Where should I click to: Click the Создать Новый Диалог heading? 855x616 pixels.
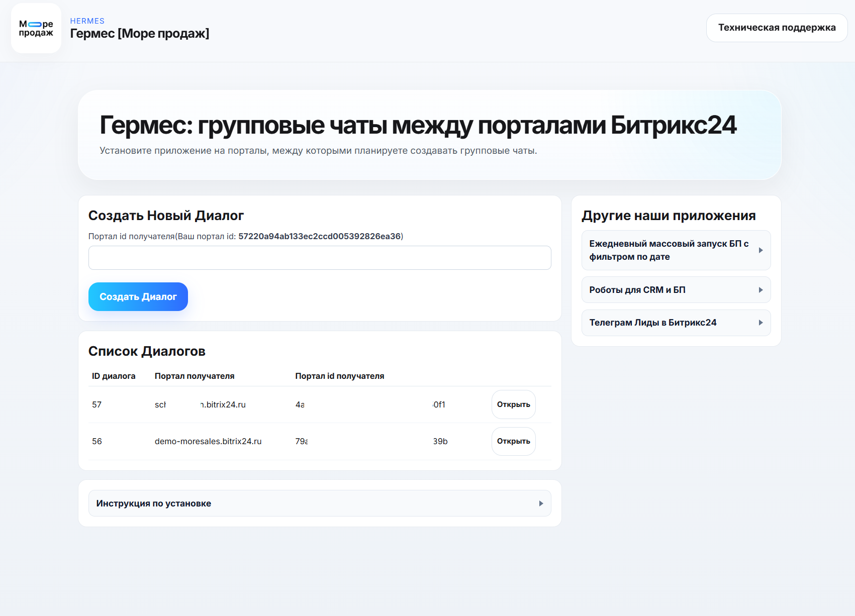pos(166,216)
